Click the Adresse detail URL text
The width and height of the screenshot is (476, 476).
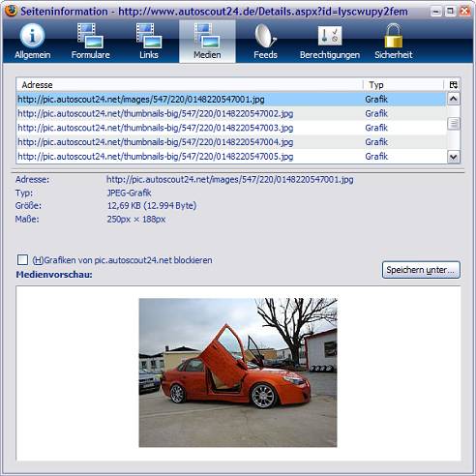tap(230, 179)
